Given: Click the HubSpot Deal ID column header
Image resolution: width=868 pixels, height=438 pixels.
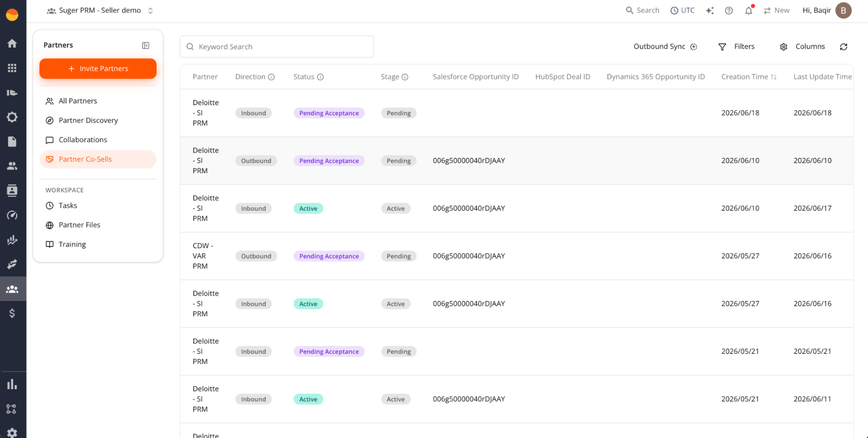Looking at the screenshot, I should [x=563, y=77].
